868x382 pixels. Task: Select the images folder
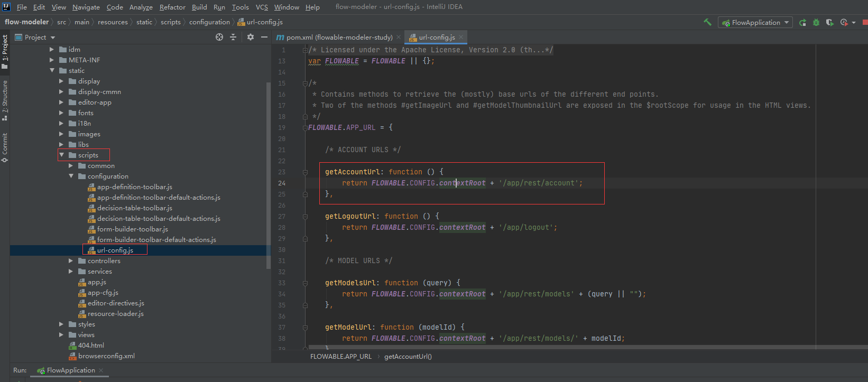[x=89, y=134]
